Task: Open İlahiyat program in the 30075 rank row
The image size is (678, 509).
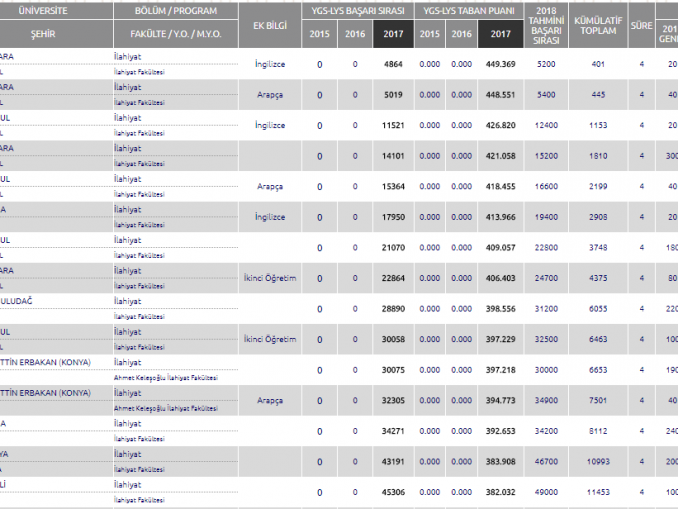Action: [127, 362]
